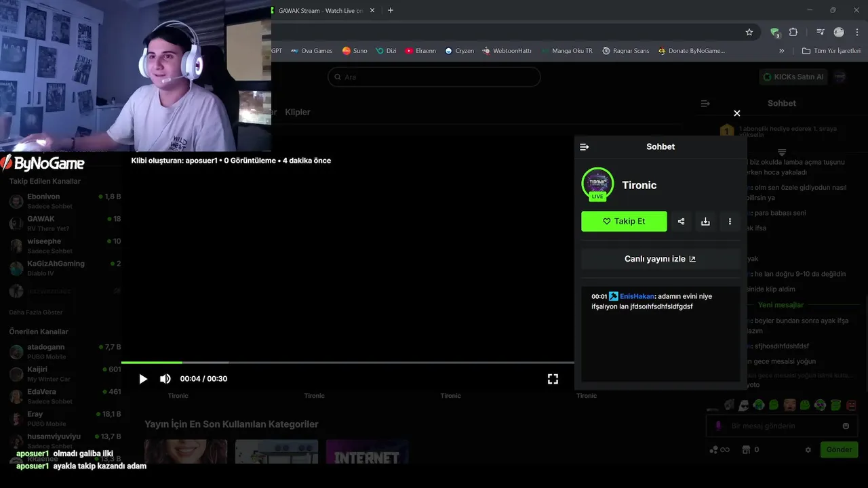Open the Canlı yayını izle button
The width and height of the screenshot is (868, 488).
tap(660, 259)
